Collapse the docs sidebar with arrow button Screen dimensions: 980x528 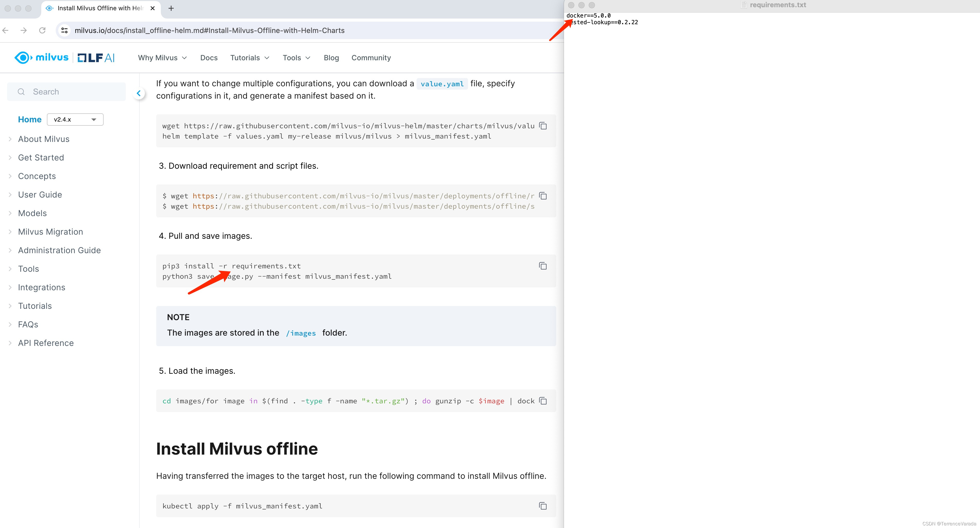click(x=139, y=93)
